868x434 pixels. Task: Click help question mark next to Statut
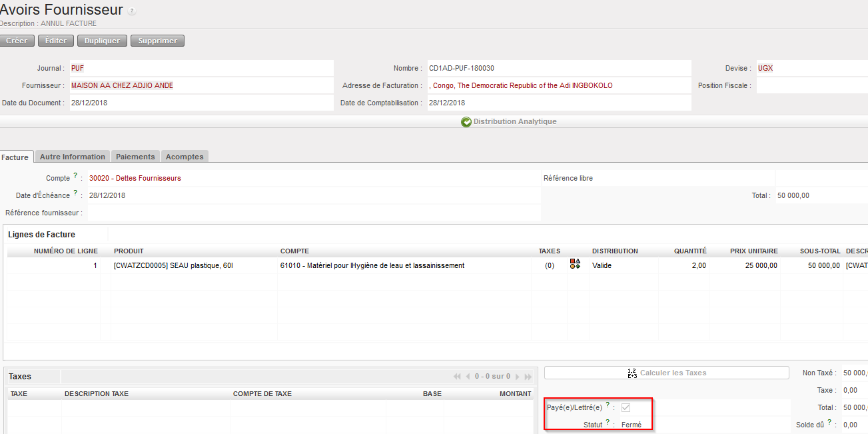tap(608, 422)
